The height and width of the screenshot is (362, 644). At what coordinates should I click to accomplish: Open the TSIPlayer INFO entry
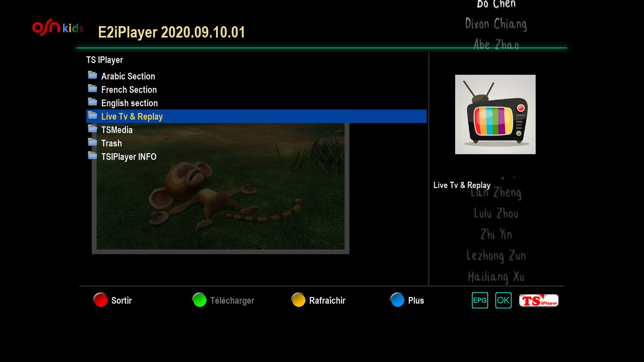point(129,157)
